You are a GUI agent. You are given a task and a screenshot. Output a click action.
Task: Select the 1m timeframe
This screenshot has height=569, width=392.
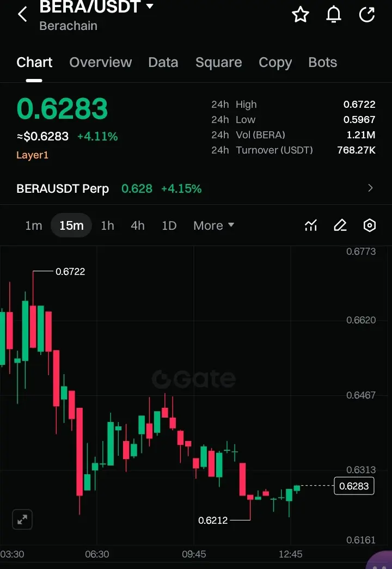[33, 225]
